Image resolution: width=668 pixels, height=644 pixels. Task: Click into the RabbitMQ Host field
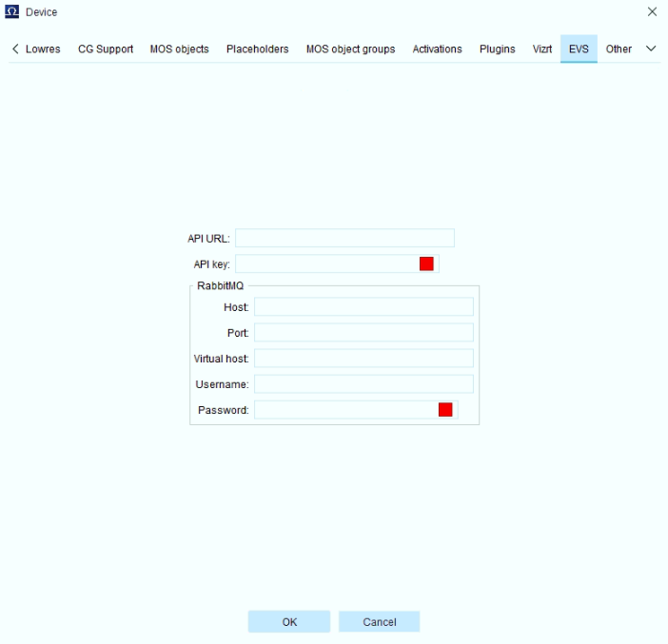363,306
